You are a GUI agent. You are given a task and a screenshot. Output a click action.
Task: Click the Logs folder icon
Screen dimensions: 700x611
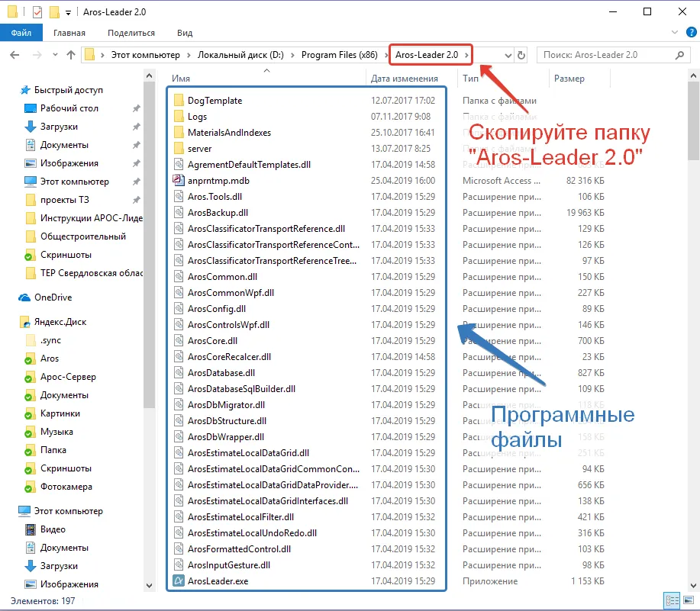pos(179,117)
